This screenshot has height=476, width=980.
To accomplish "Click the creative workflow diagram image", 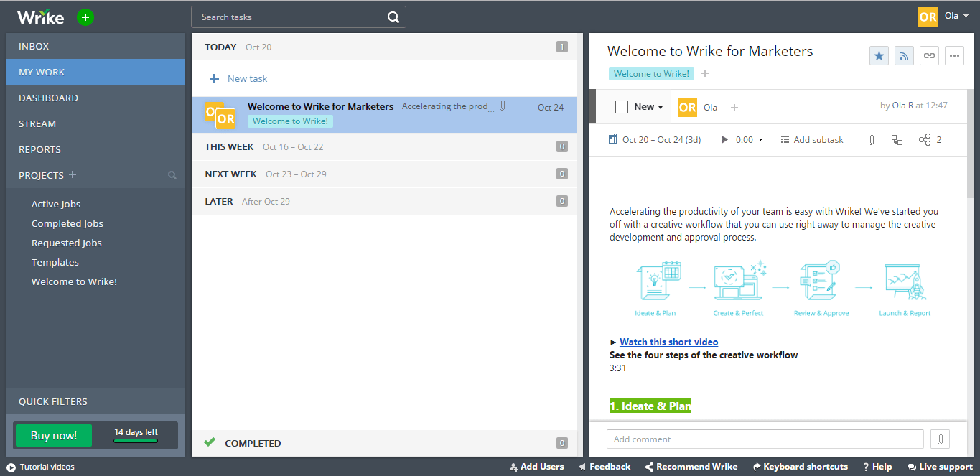I will pyautogui.click(x=783, y=289).
